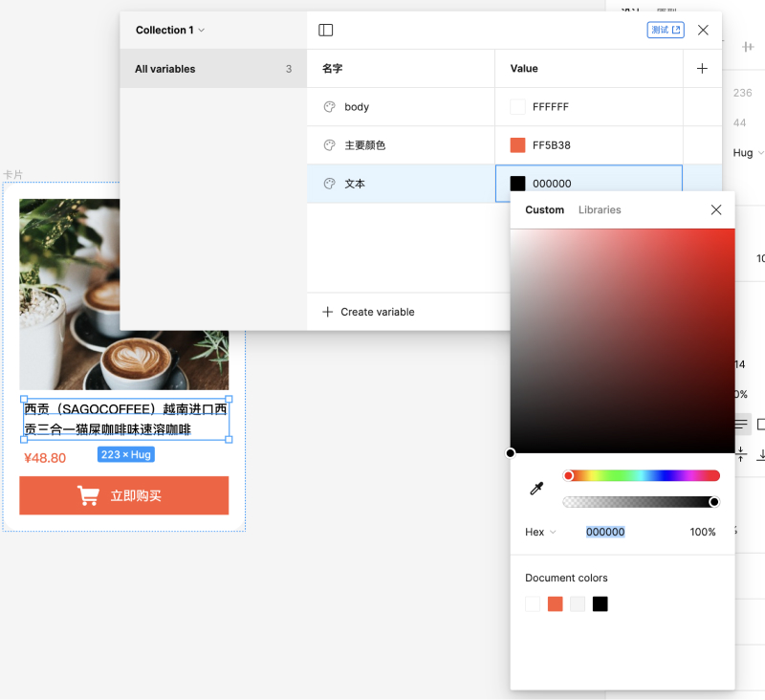Click the Create variable button
The height and width of the screenshot is (700, 765).
click(x=368, y=312)
